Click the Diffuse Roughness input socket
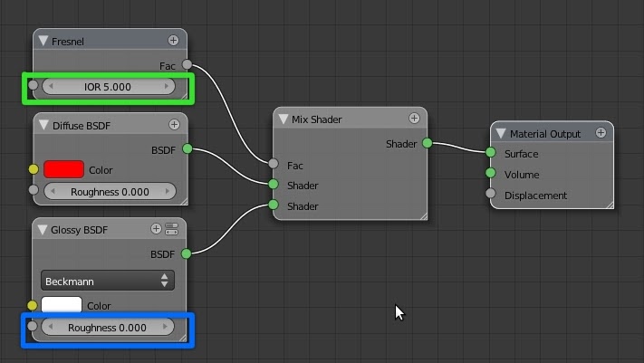The image size is (644, 363). pyautogui.click(x=34, y=190)
